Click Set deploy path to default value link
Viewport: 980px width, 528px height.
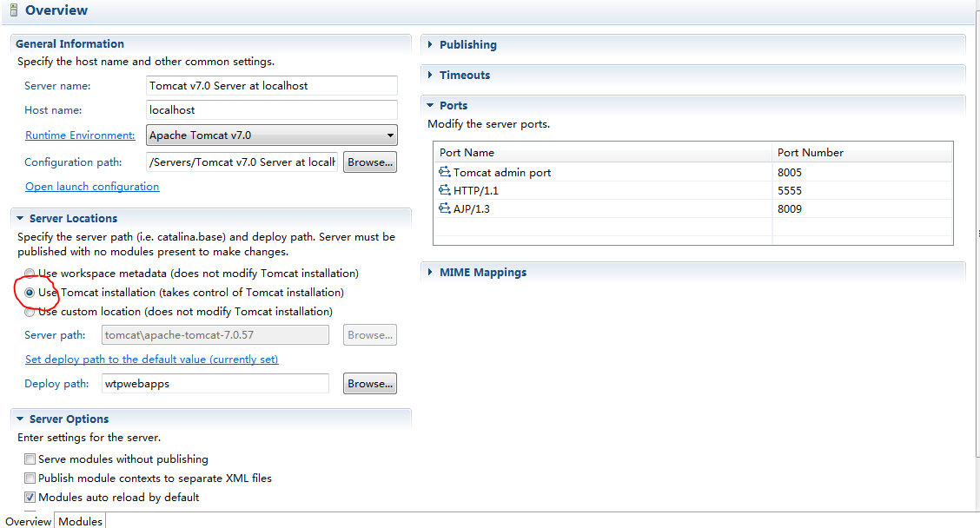tap(151, 360)
